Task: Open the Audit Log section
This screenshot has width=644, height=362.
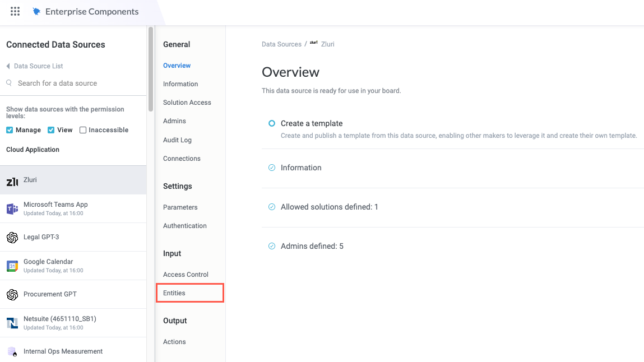Action: (177, 140)
